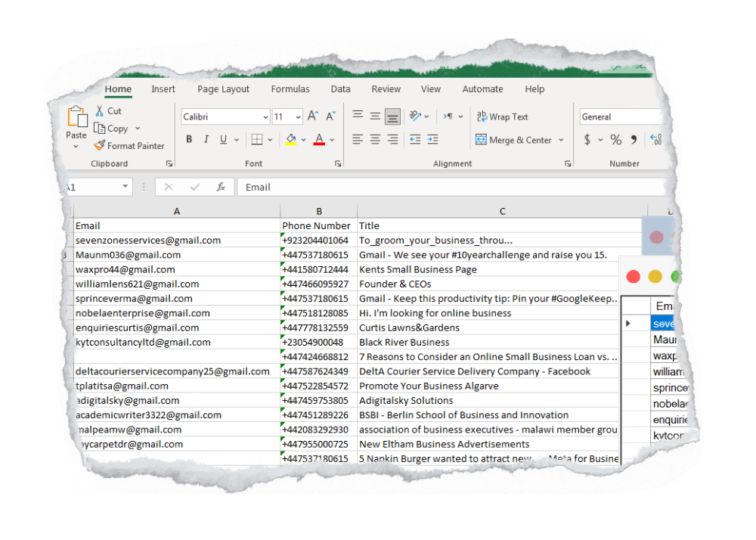Image resolution: width=756 pixels, height=540 pixels.
Task: Open the View ribbon tab
Action: point(431,89)
